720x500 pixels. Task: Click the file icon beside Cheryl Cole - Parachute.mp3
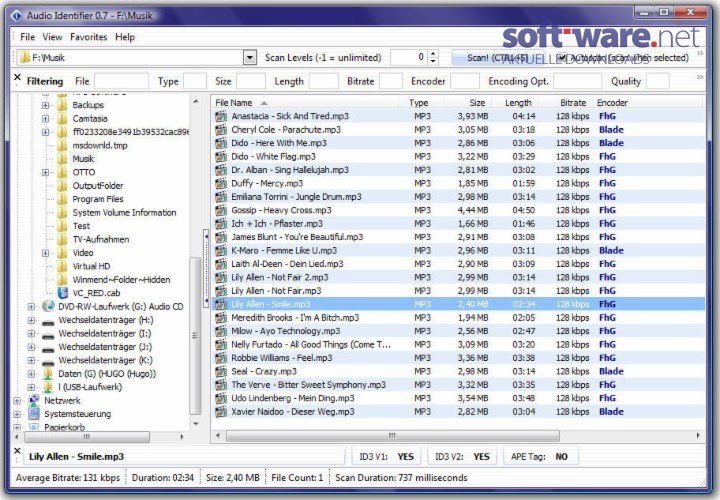221,129
